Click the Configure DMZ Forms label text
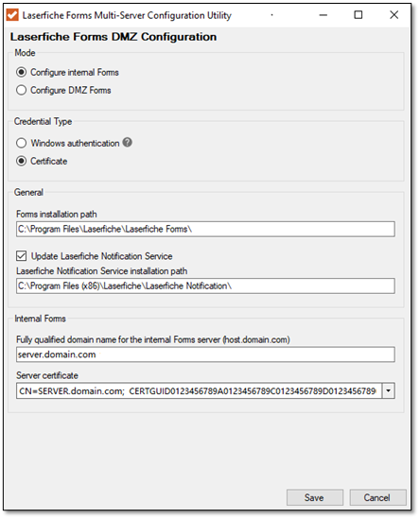 coord(71,91)
